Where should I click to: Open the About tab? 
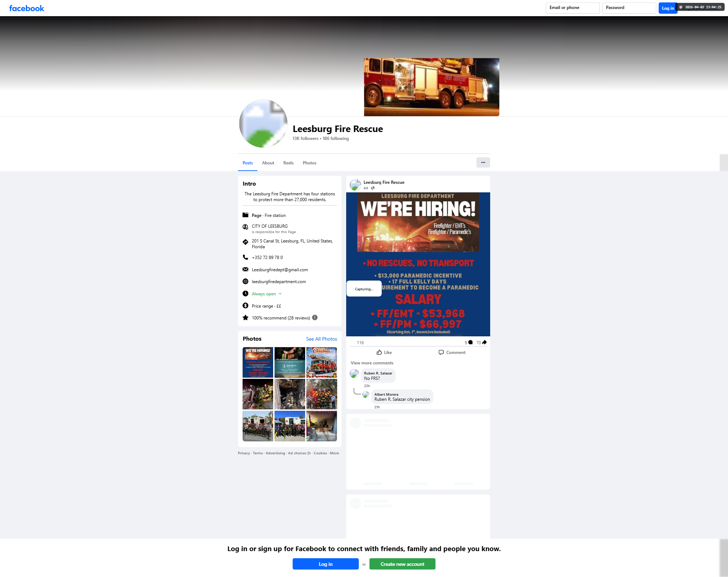click(268, 163)
